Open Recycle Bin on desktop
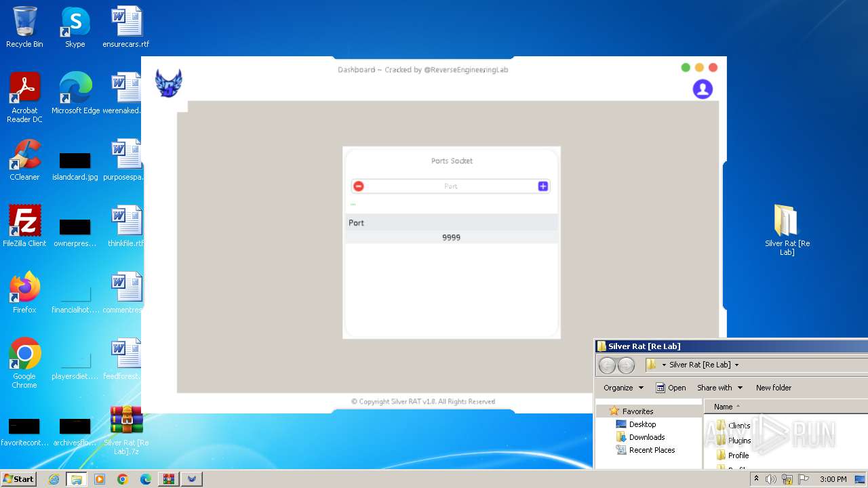Viewport: 868px width, 488px height. point(24,27)
